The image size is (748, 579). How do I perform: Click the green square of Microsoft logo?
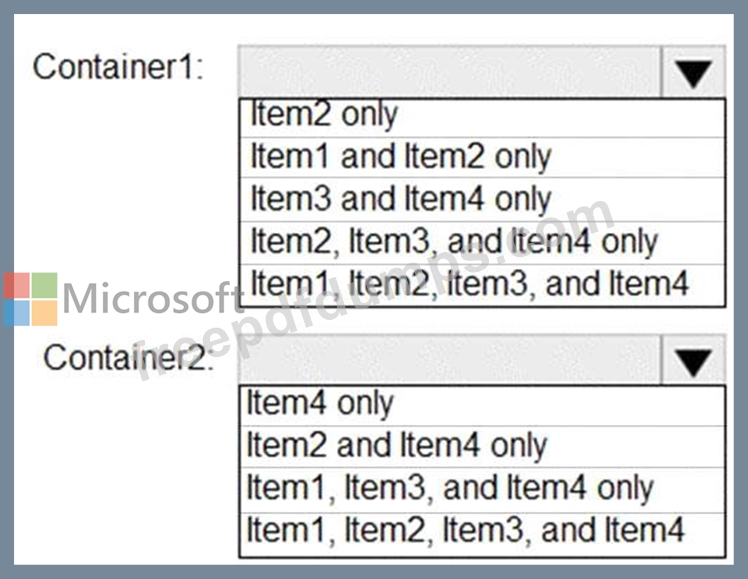44,285
